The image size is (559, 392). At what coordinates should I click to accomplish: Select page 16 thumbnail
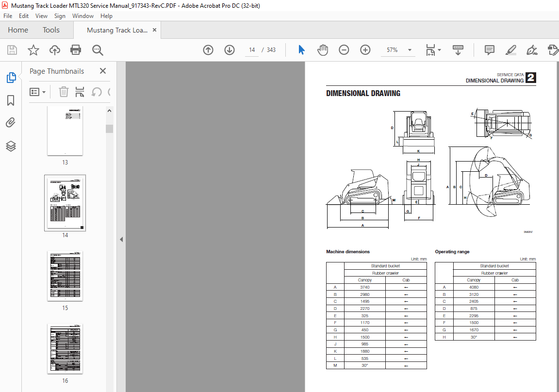pyautogui.click(x=65, y=348)
